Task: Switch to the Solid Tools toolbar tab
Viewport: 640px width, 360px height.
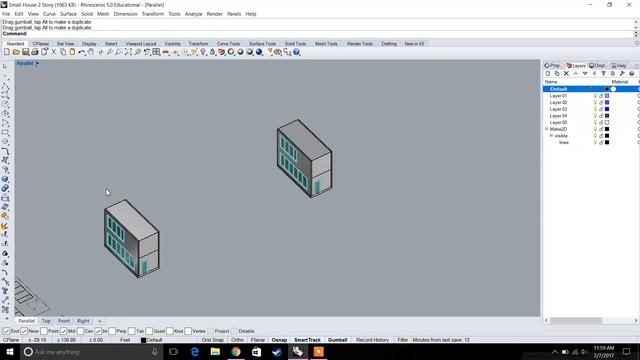Action: coord(296,44)
